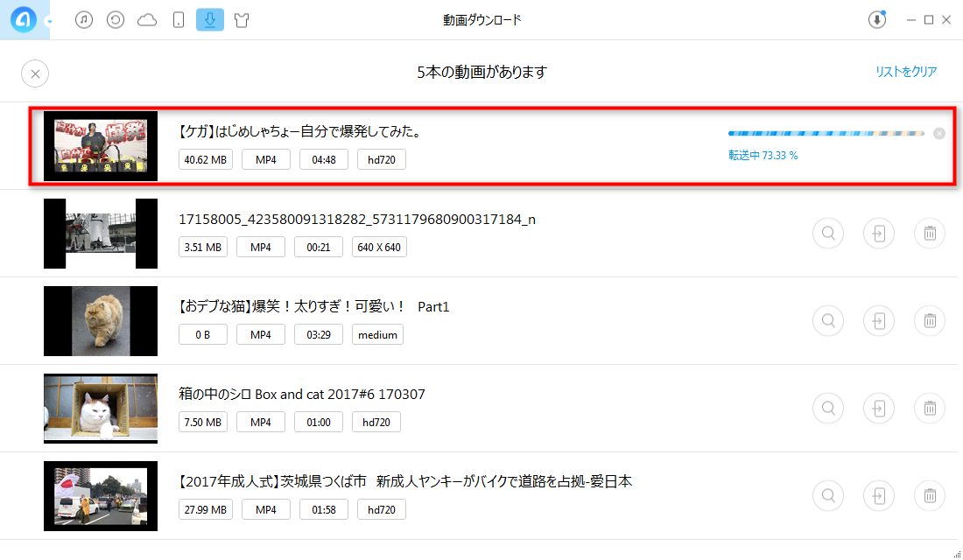This screenshot has height=560, width=963.
Task: Click the 27.99 MB size tag
Action: coord(205,509)
